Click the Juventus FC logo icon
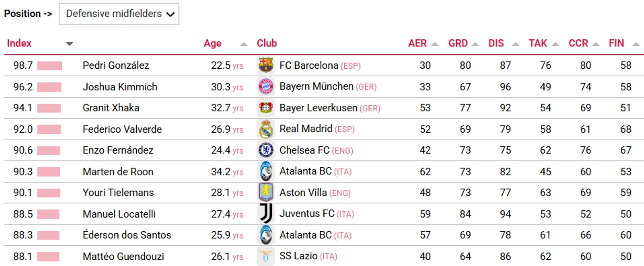This screenshot has width=644, height=266. point(266,214)
